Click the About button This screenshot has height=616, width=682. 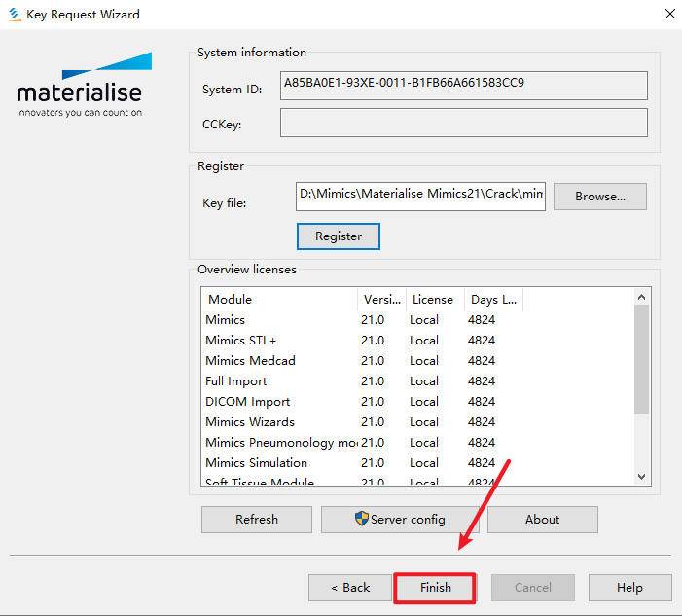point(542,520)
